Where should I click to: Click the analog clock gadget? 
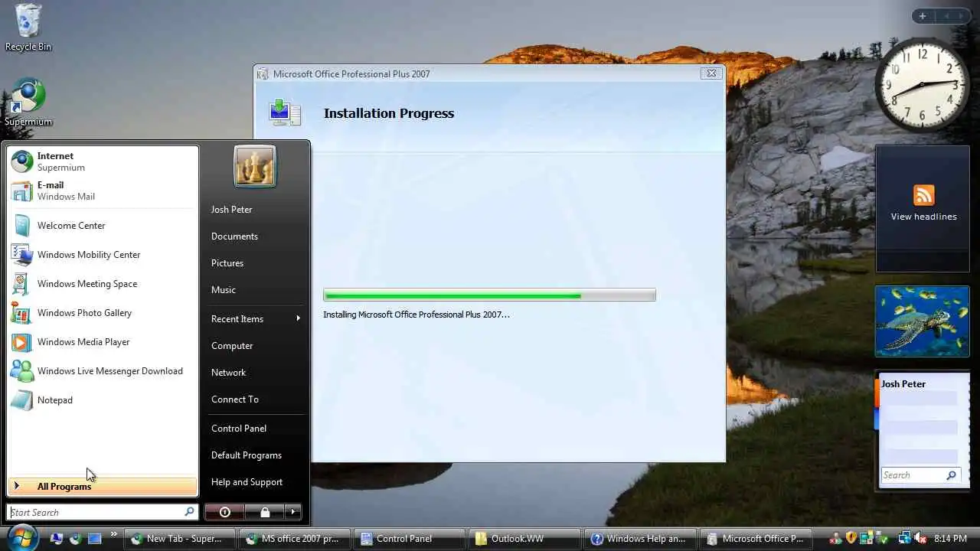[922, 84]
